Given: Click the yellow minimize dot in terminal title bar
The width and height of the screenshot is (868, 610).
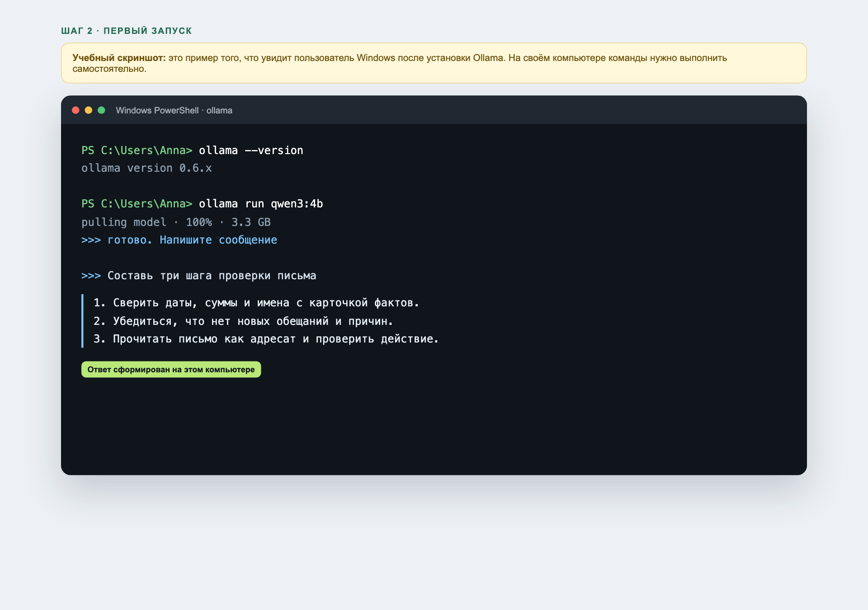Looking at the screenshot, I should pos(89,110).
